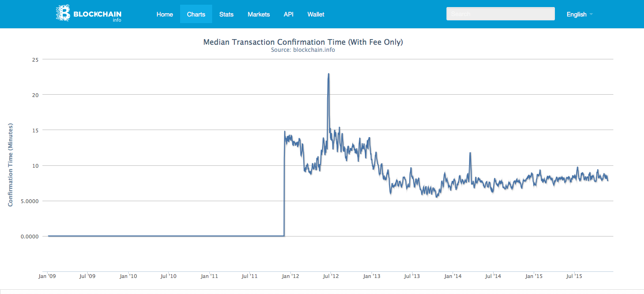Click the x-axis label Jul '15
The image size is (644, 294).
[575, 276]
